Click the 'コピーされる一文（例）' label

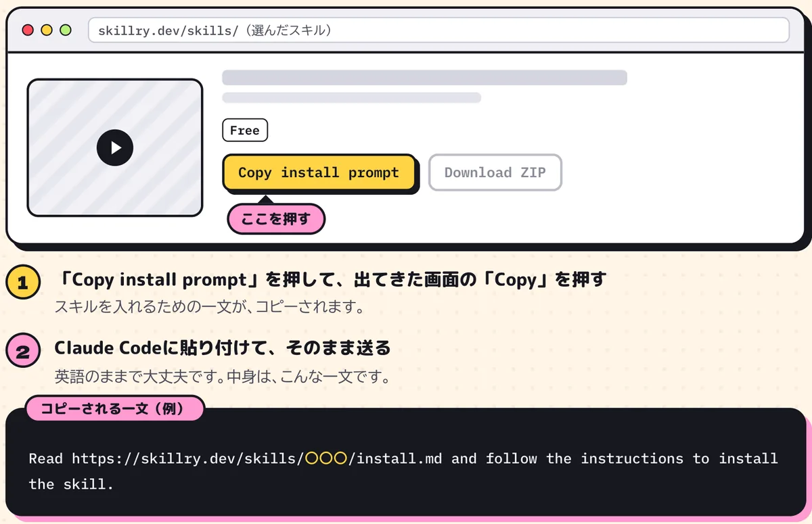(x=114, y=408)
